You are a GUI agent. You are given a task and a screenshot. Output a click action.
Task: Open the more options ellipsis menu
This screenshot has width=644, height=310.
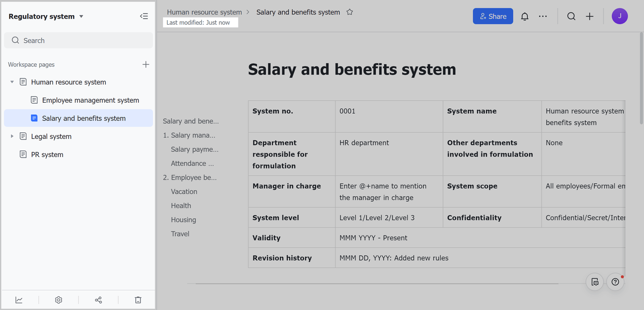tap(542, 16)
